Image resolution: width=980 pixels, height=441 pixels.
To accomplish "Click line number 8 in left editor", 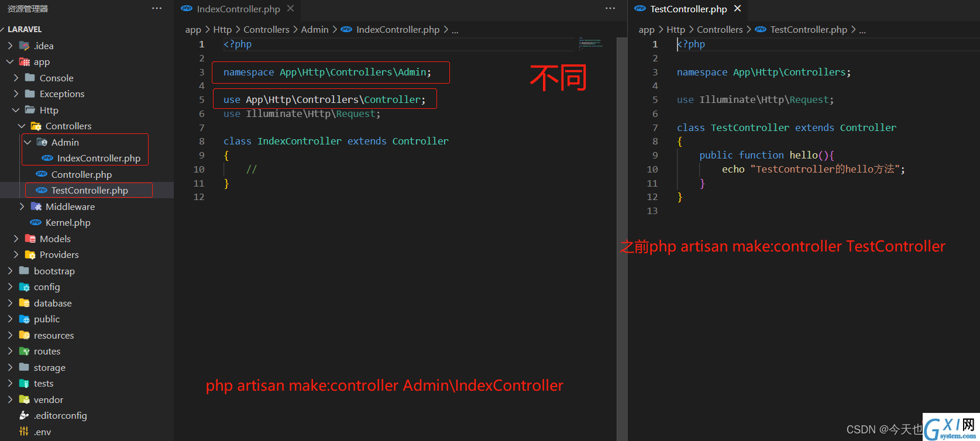I will [201, 141].
